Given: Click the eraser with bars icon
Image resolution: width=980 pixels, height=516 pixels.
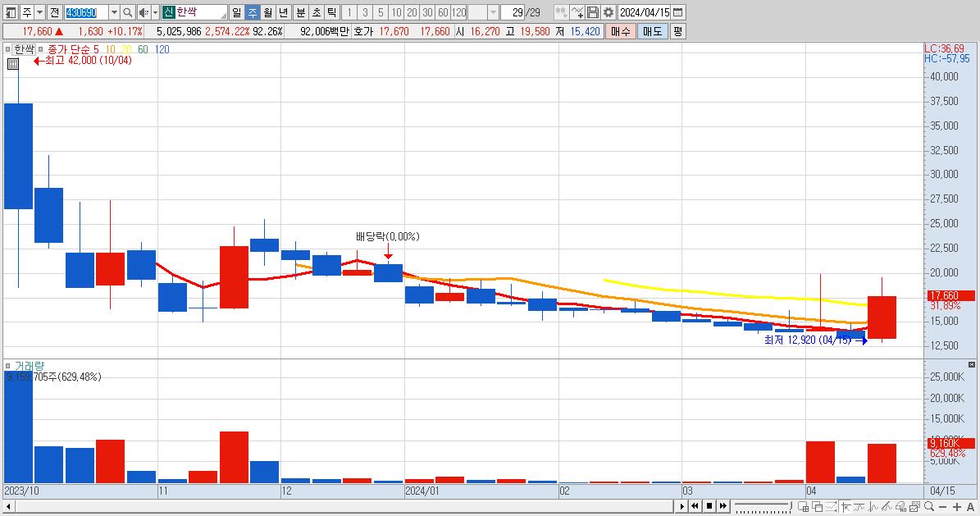Looking at the screenshot, I should point(900,506).
